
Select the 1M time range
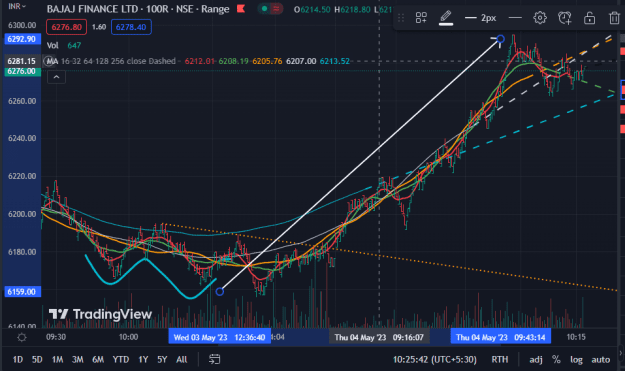click(57, 359)
